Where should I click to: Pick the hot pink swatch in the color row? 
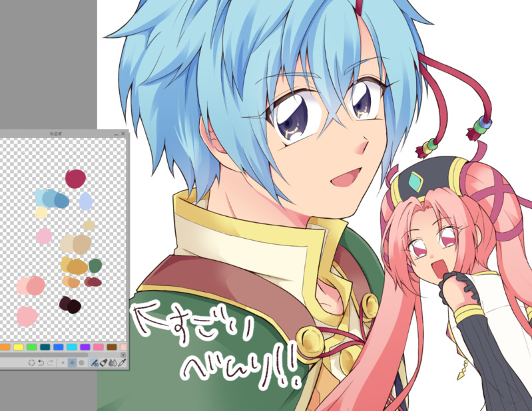[x=99, y=347]
